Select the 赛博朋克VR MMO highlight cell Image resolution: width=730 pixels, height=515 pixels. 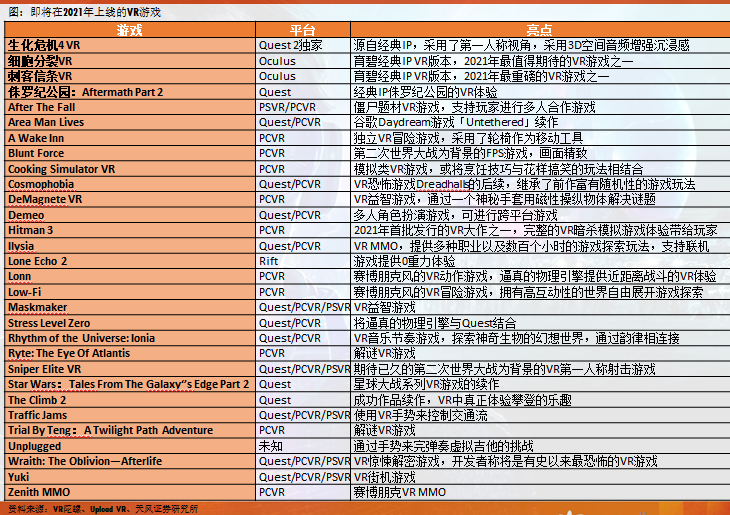coord(541,492)
